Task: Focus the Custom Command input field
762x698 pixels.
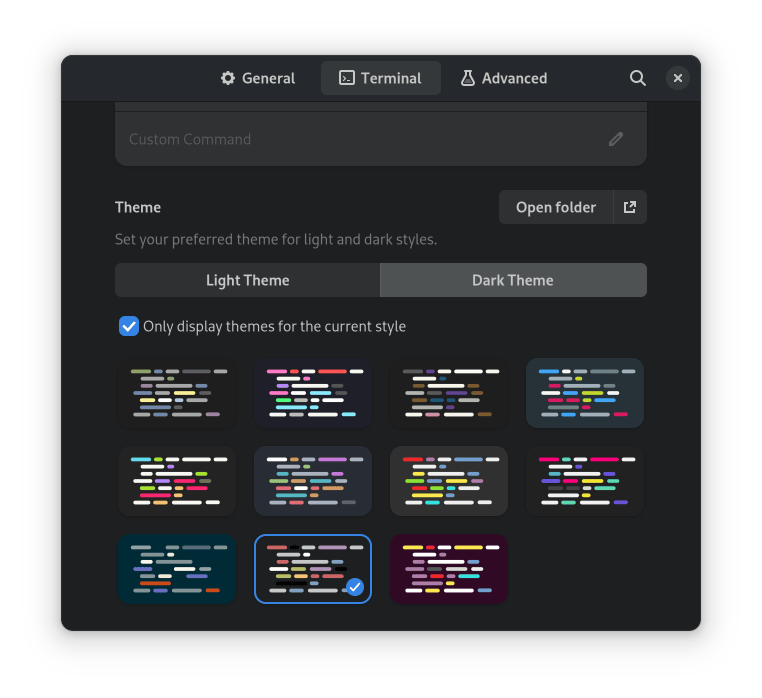Action: click(360, 139)
